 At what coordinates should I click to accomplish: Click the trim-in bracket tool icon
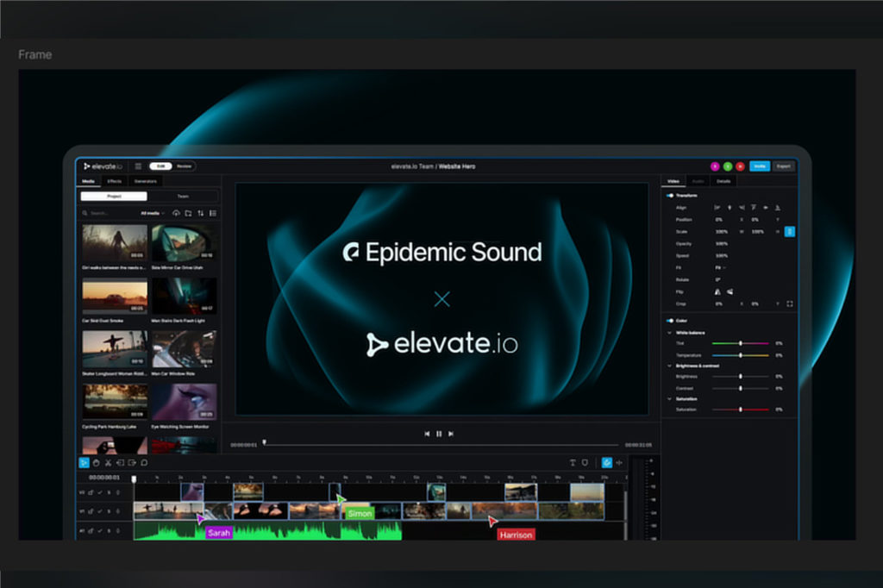point(120,462)
